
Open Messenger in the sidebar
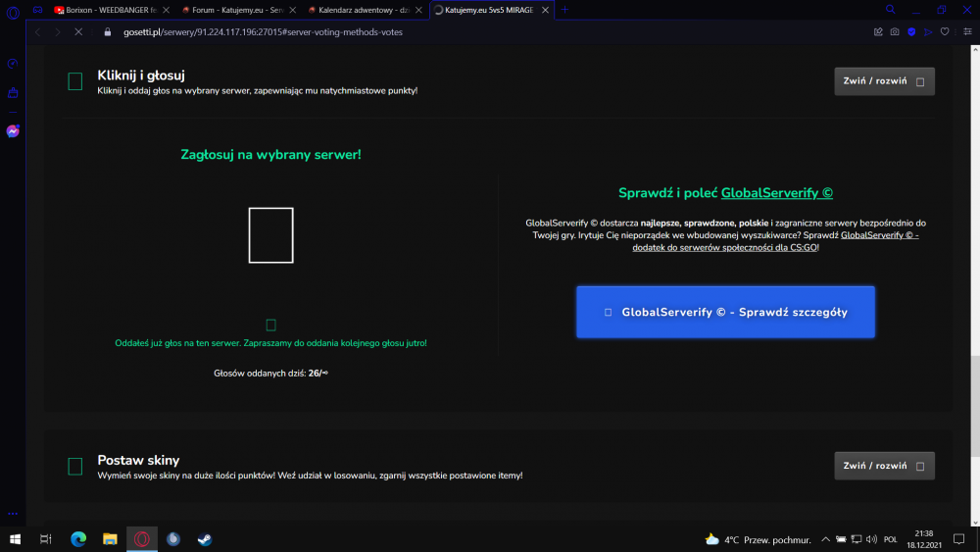pyautogui.click(x=13, y=131)
